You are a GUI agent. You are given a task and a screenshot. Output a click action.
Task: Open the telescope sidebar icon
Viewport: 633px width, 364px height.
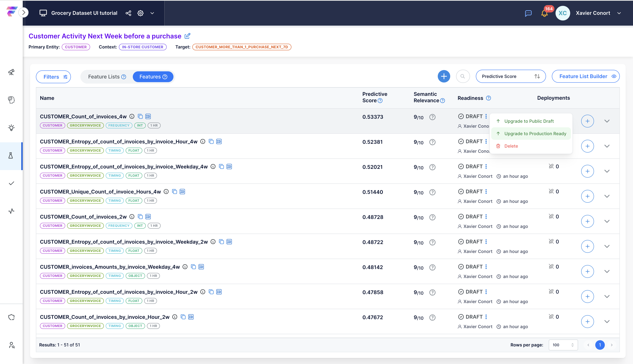coord(11,72)
